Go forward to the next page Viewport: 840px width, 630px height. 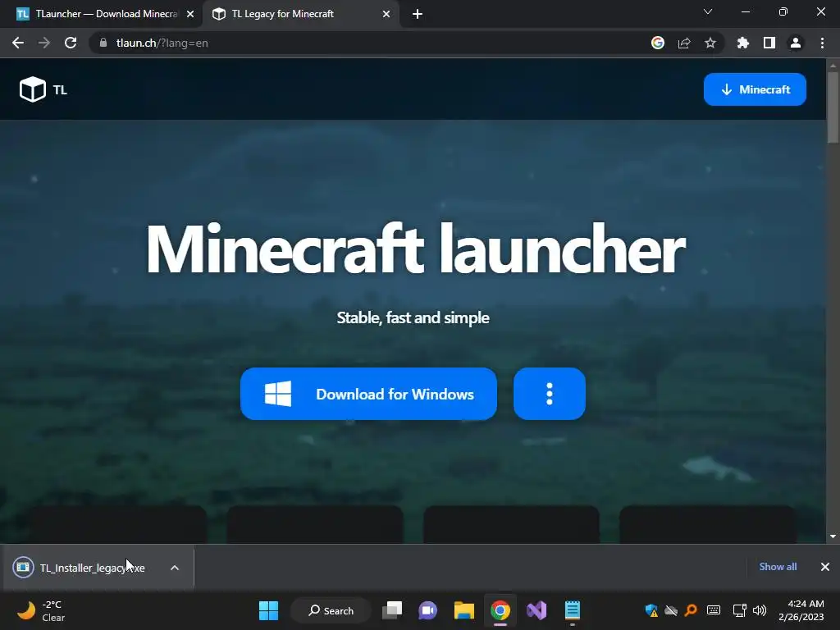[44, 43]
